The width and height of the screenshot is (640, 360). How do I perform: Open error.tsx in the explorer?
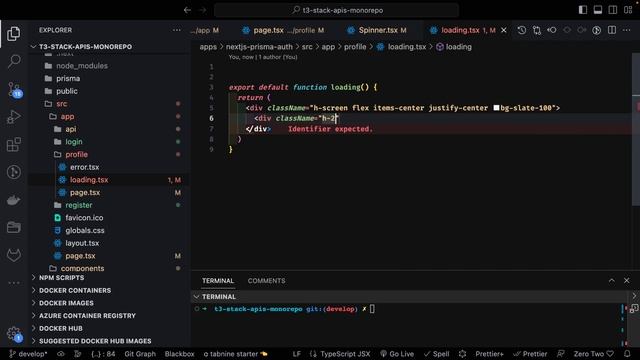point(84,167)
